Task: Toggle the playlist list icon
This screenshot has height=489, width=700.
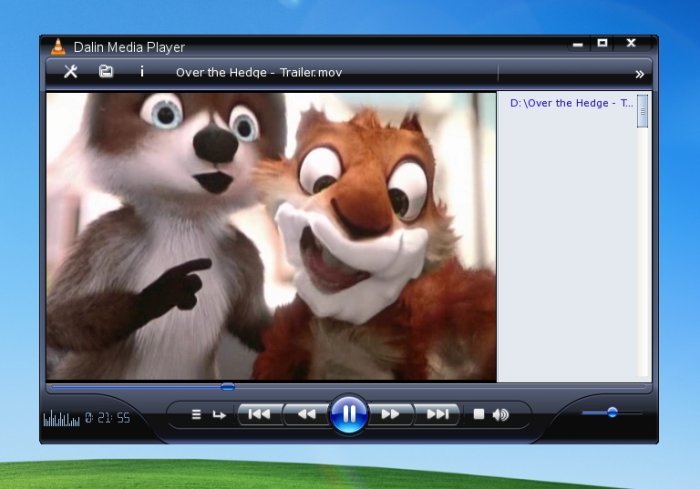Action: [196, 415]
